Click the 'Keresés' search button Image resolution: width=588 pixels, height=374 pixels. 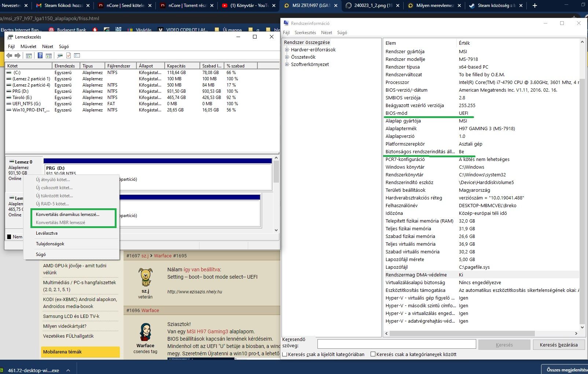(x=504, y=345)
